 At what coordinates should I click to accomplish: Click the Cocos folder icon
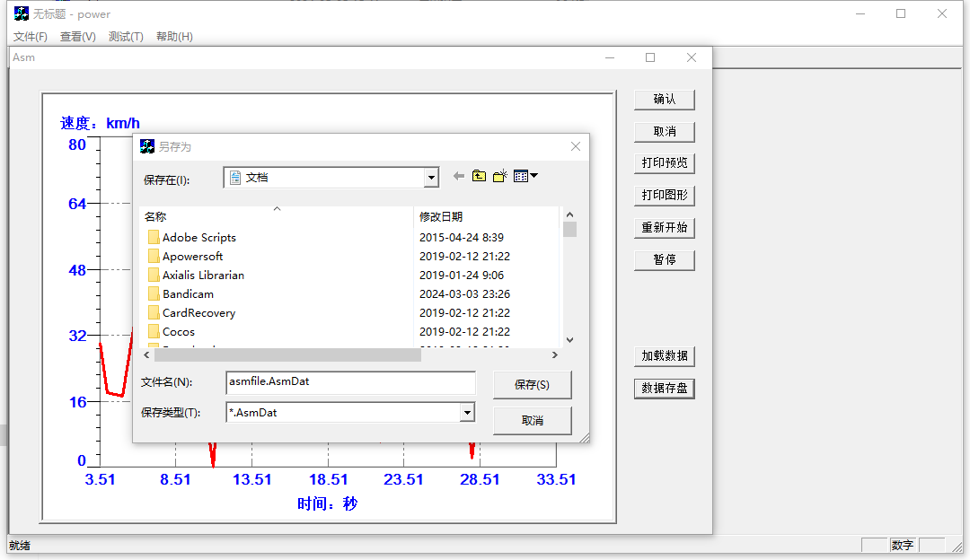(x=154, y=332)
